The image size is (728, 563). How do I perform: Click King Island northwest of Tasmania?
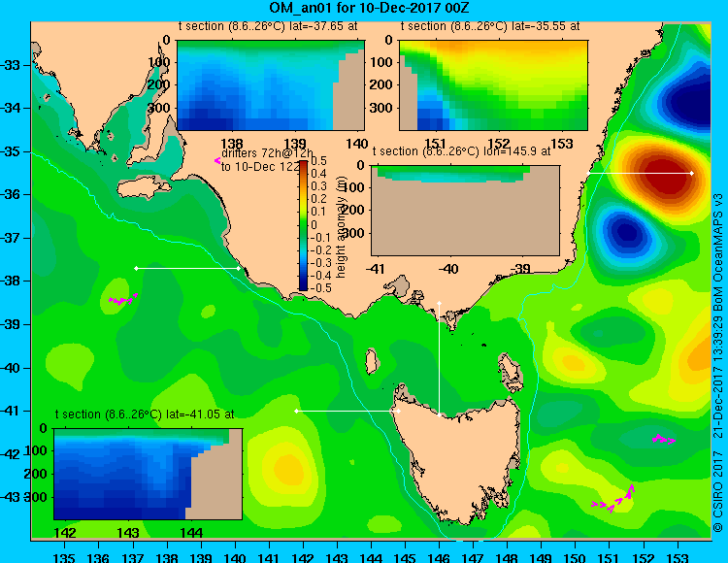tap(372, 362)
